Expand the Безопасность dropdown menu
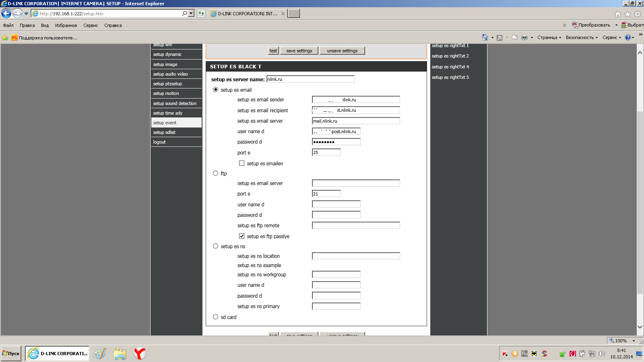644x362 pixels. pos(582,37)
